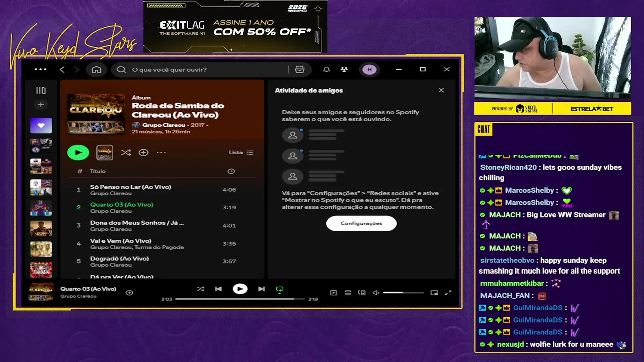Skip to previous track
Screen dimensions: 644x362
pyautogui.click(x=218, y=289)
